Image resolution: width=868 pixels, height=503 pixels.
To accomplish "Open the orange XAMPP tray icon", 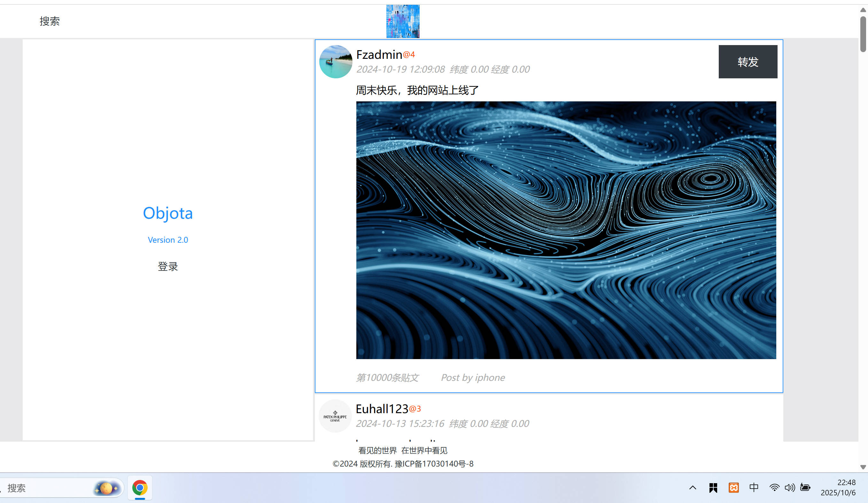I will (733, 488).
